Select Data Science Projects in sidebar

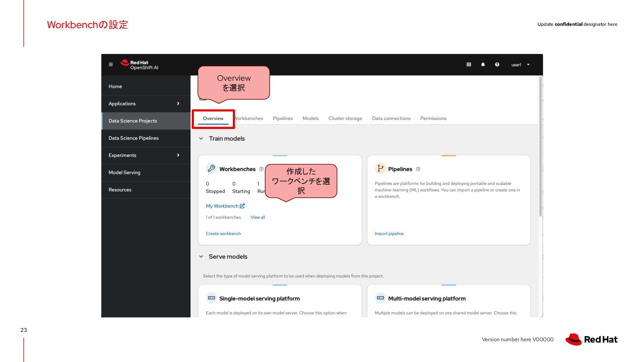coord(146,121)
